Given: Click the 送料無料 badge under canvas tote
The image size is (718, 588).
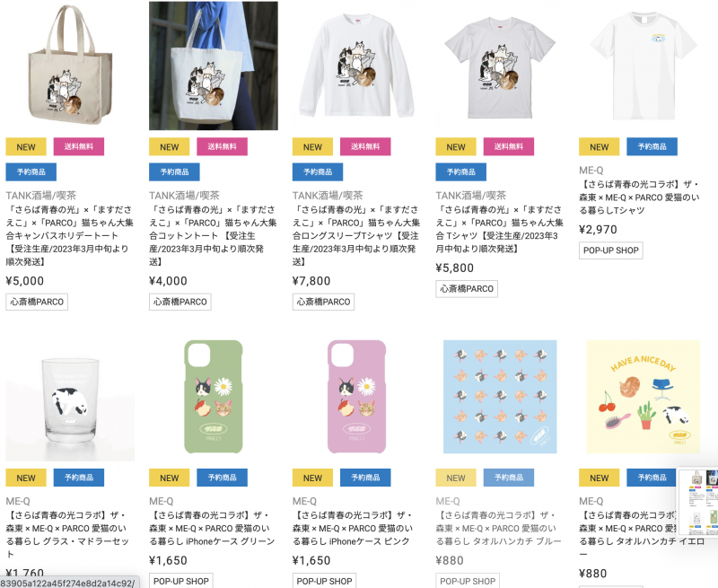Looking at the screenshot, I should [x=79, y=146].
